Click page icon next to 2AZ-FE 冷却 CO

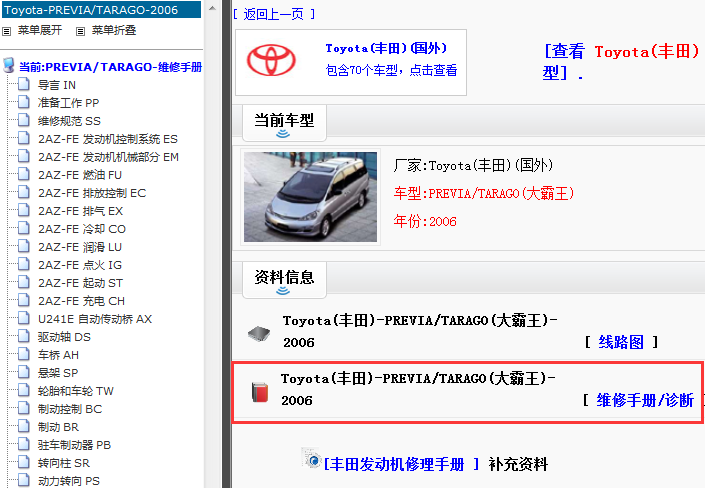tap(24, 228)
